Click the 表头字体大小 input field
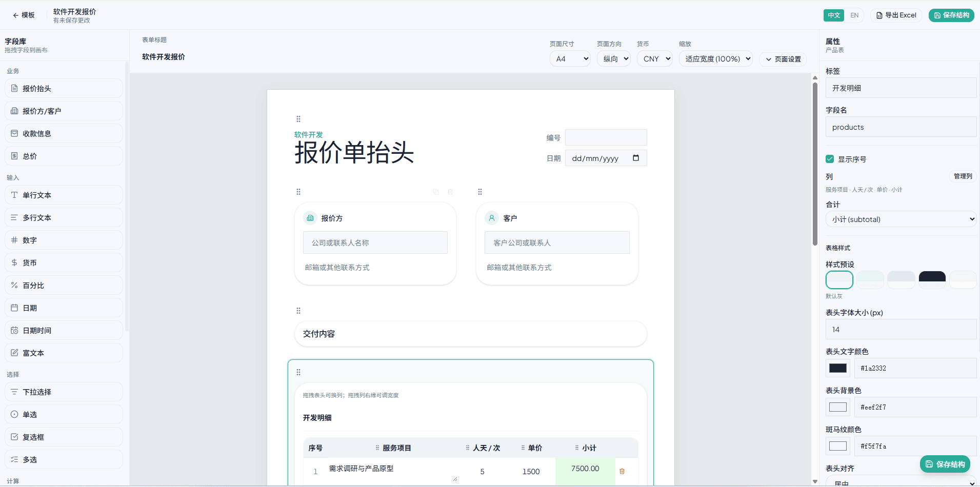 coord(901,329)
